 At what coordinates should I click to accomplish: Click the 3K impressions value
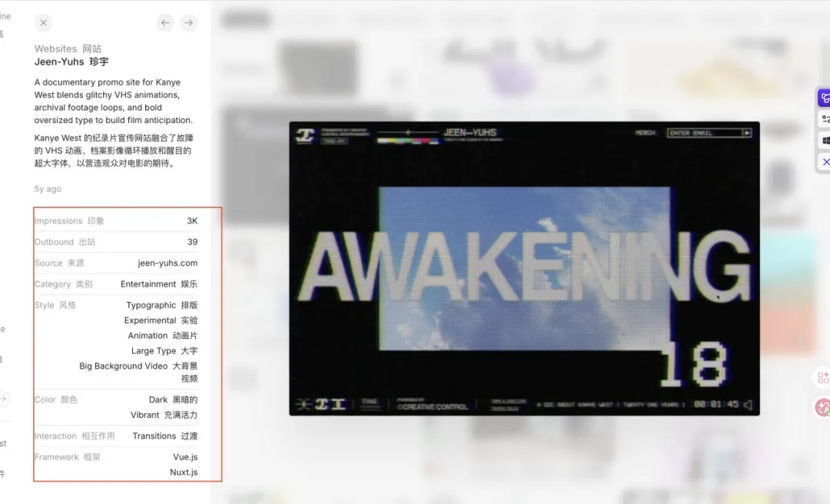pos(192,220)
